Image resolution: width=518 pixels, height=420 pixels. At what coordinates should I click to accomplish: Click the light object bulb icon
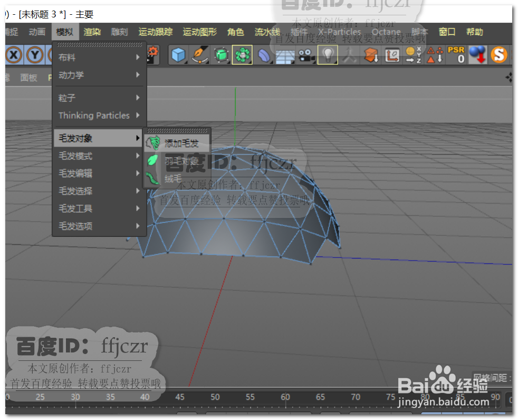[328, 55]
